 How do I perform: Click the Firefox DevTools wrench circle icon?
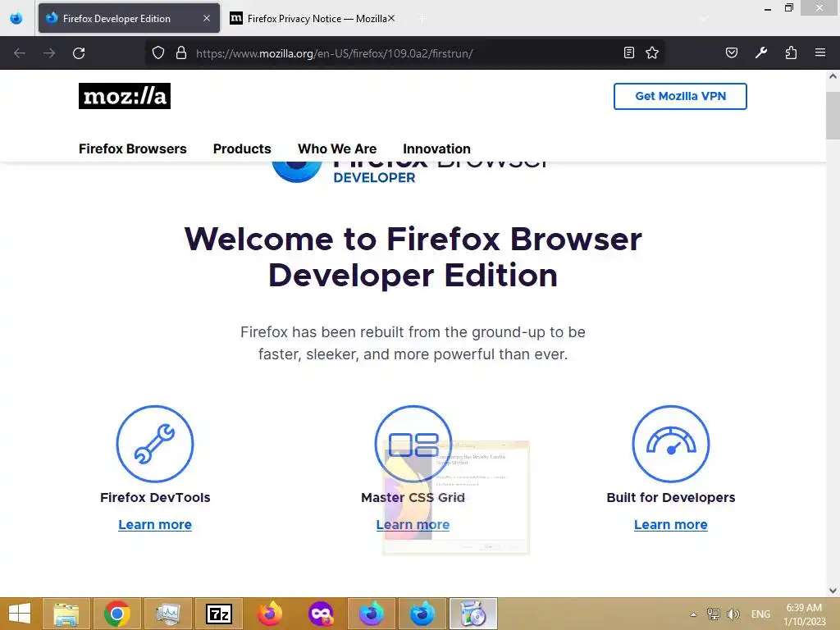[155, 444]
